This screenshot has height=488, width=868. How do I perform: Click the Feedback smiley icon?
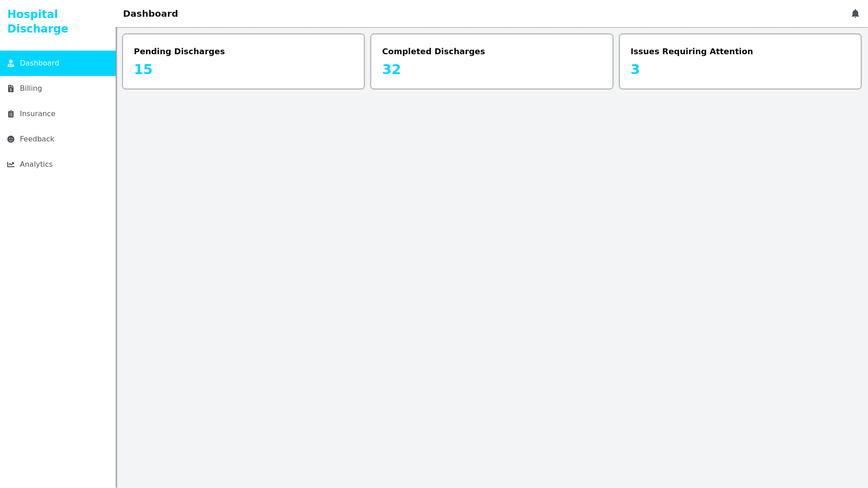11,139
